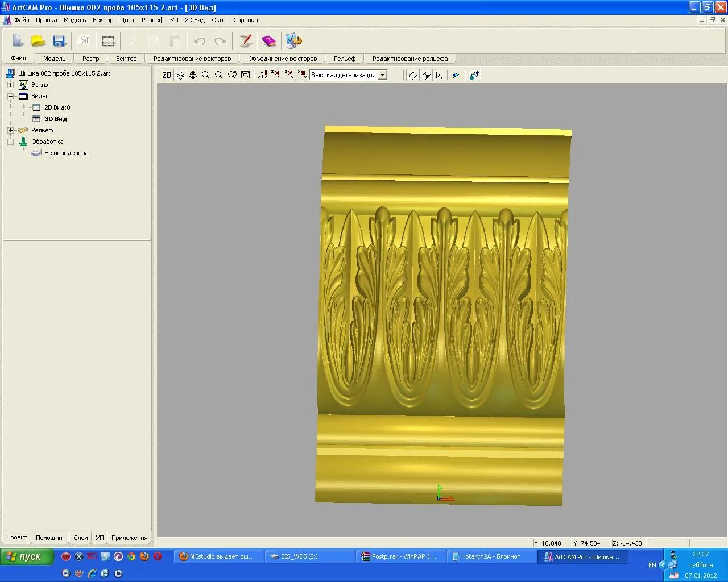Open the УП menu
This screenshot has width=728, height=582.
tap(174, 20)
